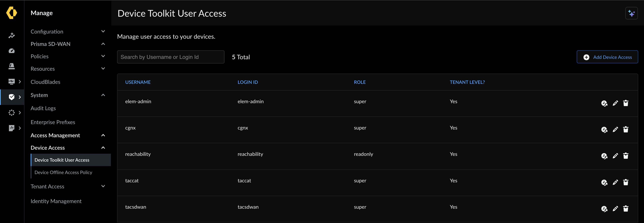
Task: Click the Username or Login Id search field
Action: pos(171,57)
